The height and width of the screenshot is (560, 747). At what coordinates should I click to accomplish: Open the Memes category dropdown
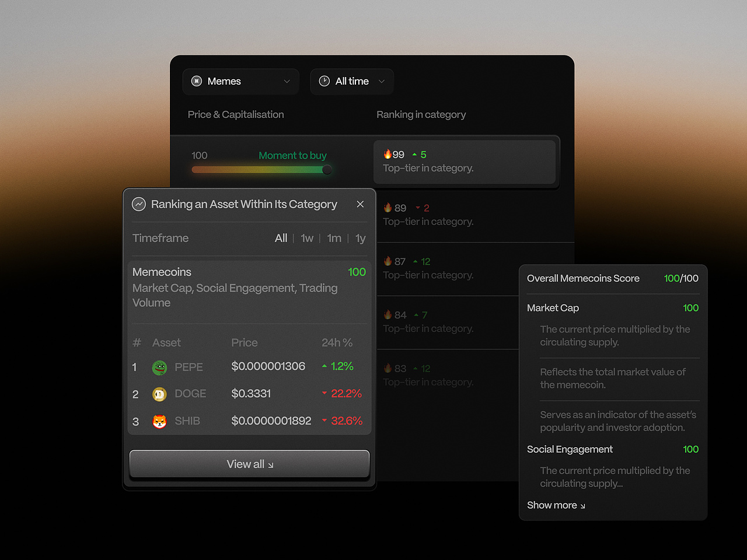240,81
